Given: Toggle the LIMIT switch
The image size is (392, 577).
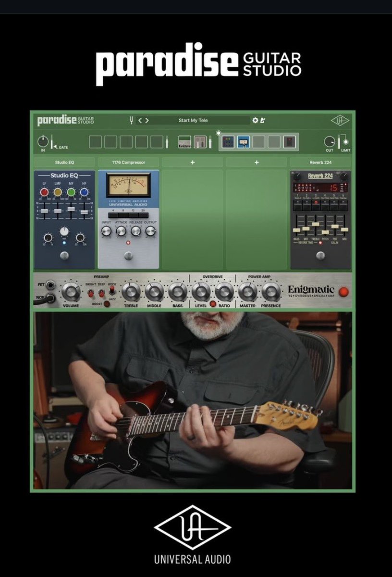Looking at the screenshot, I should 345,142.
